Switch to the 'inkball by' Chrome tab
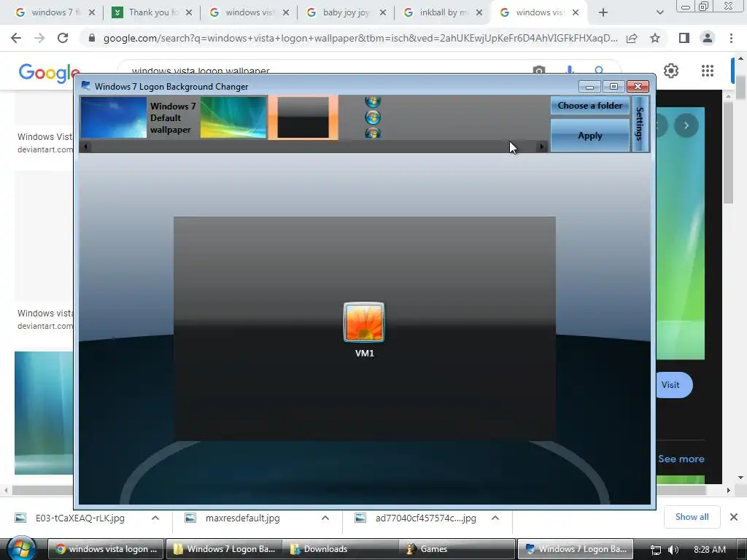The height and width of the screenshot is (560, 747). [441, 12]
